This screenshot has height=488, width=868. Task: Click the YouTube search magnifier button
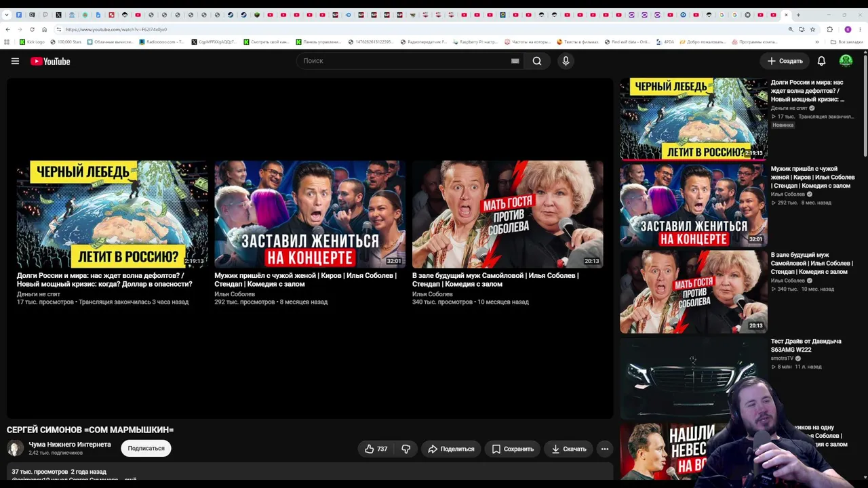tap(537, 61)
